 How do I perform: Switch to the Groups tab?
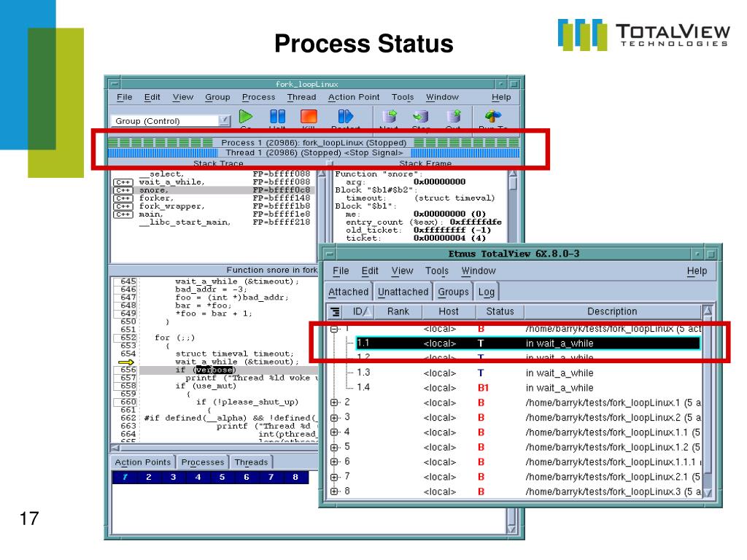[453, 292]
